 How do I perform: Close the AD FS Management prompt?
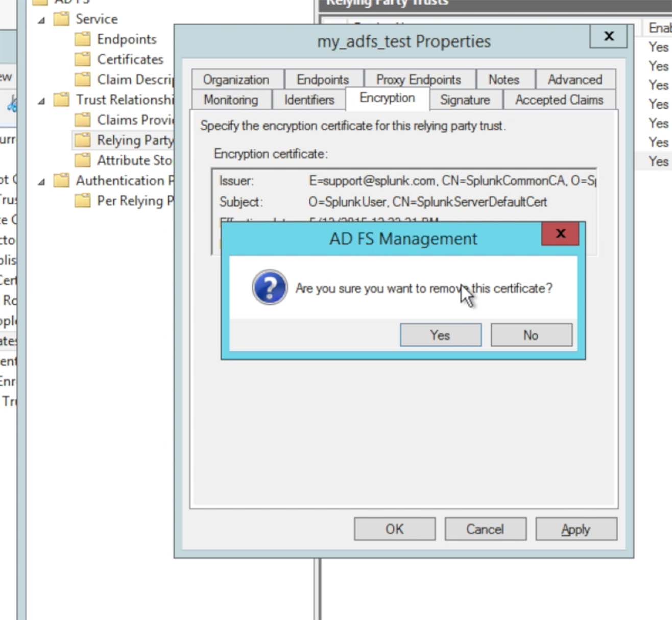560,233
